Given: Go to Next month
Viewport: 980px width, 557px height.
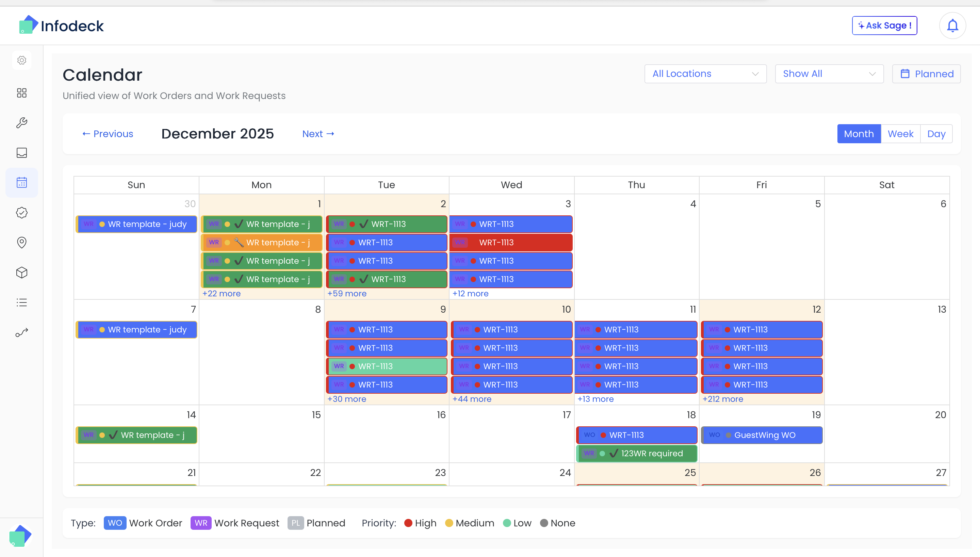Looking at the screenshot, I should [318, 133].
